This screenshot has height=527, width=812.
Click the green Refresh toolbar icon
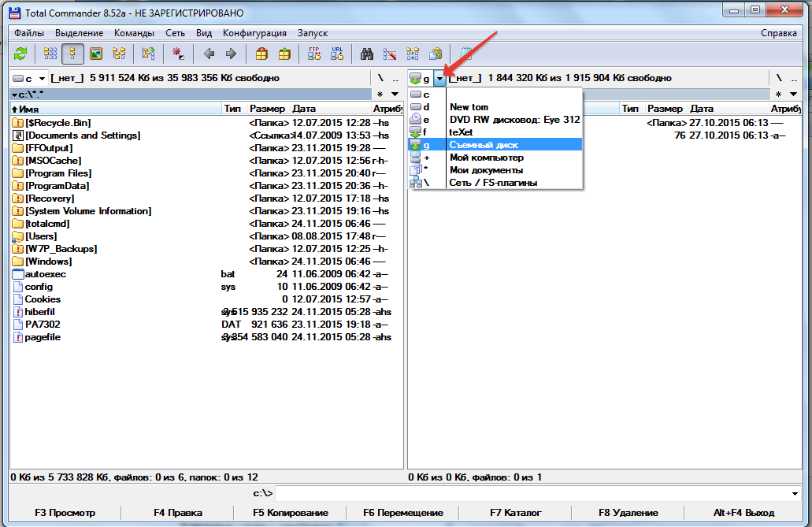tap(20, 54)
